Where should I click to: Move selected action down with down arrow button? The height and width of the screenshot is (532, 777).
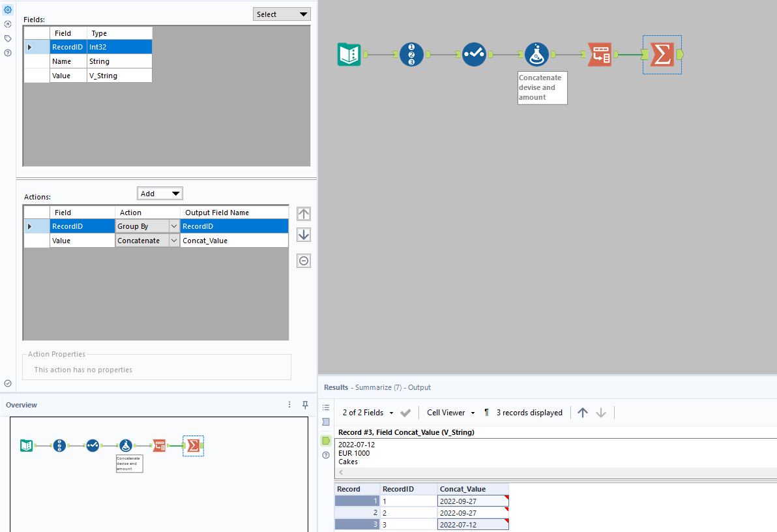(303, 235)
